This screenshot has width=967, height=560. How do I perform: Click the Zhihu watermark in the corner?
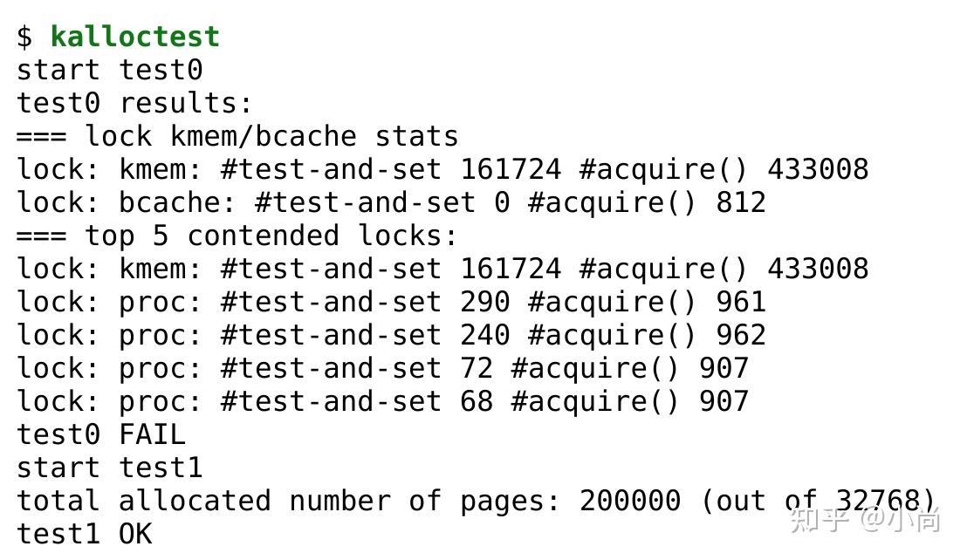[864, 520]
